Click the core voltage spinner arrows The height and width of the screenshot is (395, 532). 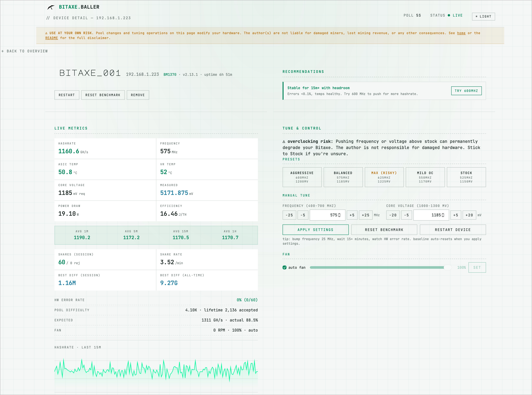443,215
